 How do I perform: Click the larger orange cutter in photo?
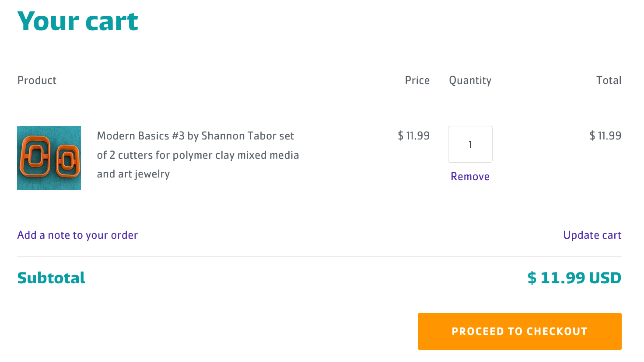tap(36, 157)
